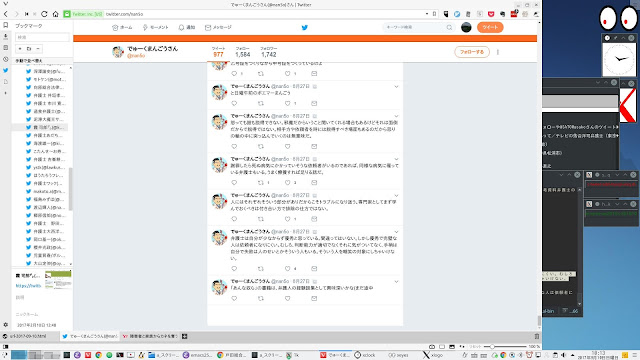Create new bookmark folder

pos(29,49)
